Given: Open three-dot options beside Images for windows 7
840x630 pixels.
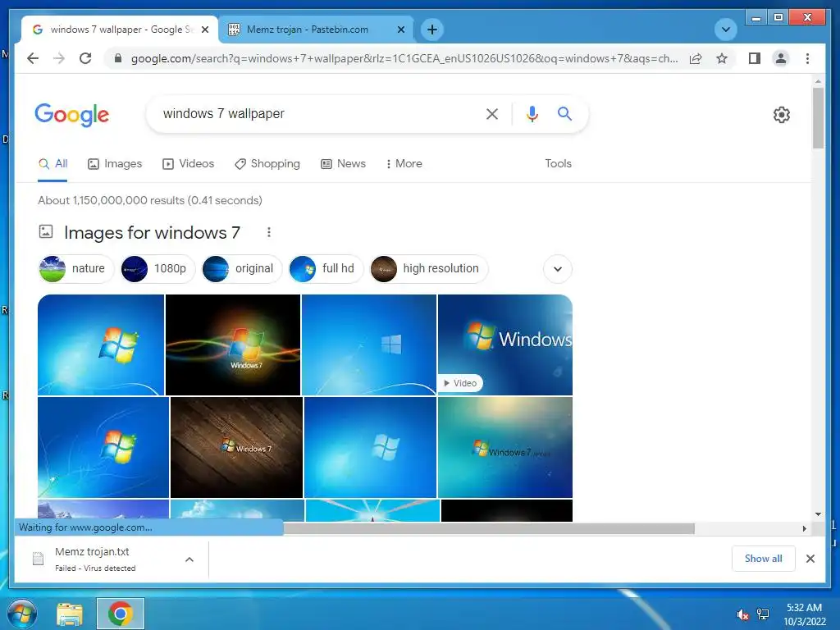Looking at the screenshot, I should [x=269, y=232].
